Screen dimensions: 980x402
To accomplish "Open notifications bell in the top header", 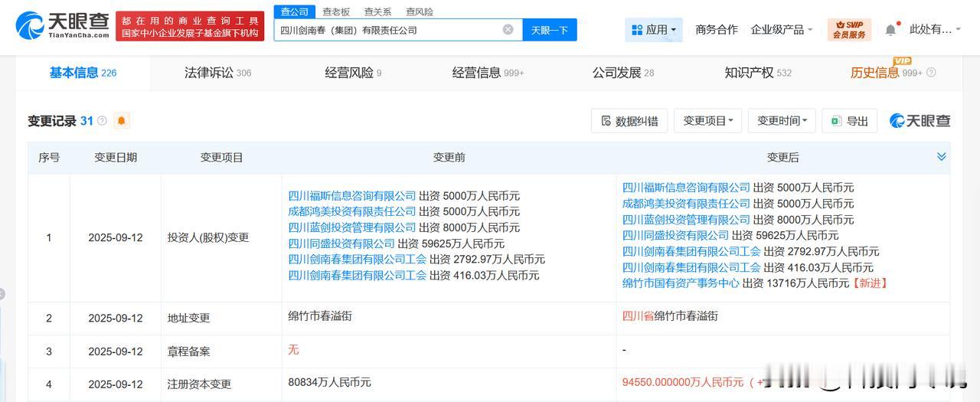I will pos(890,30).
